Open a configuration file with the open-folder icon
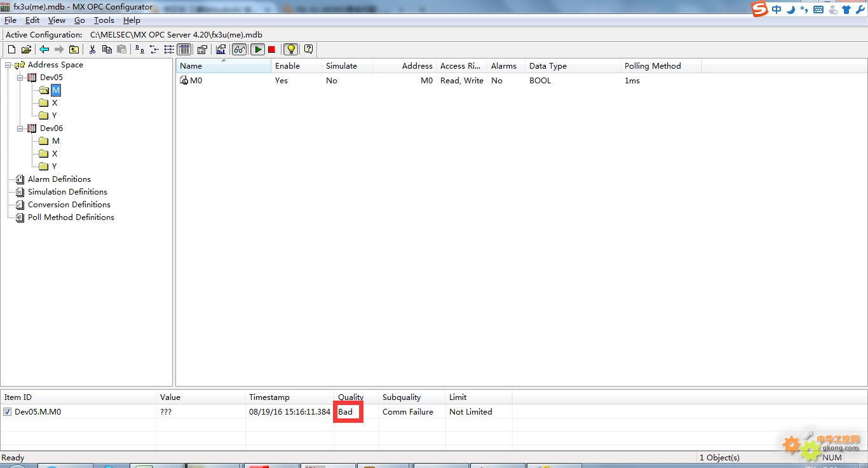 pos(26,50)
